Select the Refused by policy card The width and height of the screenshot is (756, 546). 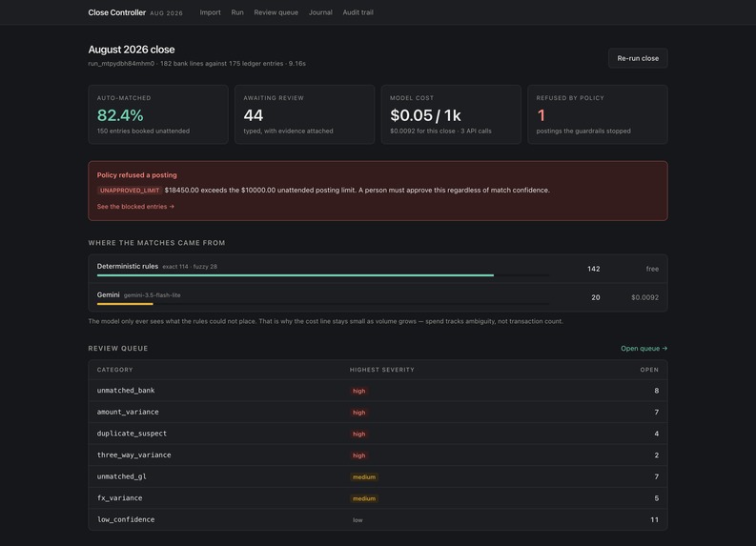598,114
